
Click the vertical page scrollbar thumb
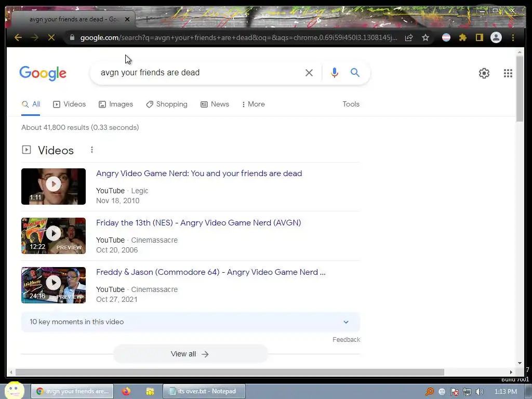click(520, 88)
